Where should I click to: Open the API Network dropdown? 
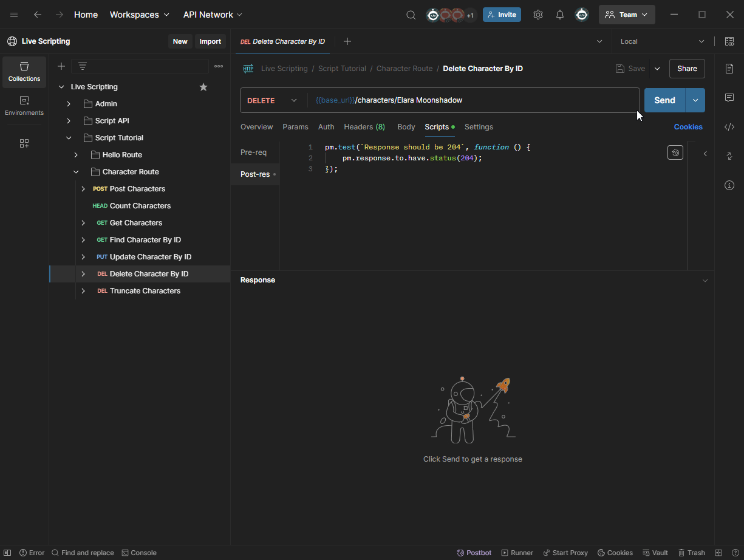point(213,15)
